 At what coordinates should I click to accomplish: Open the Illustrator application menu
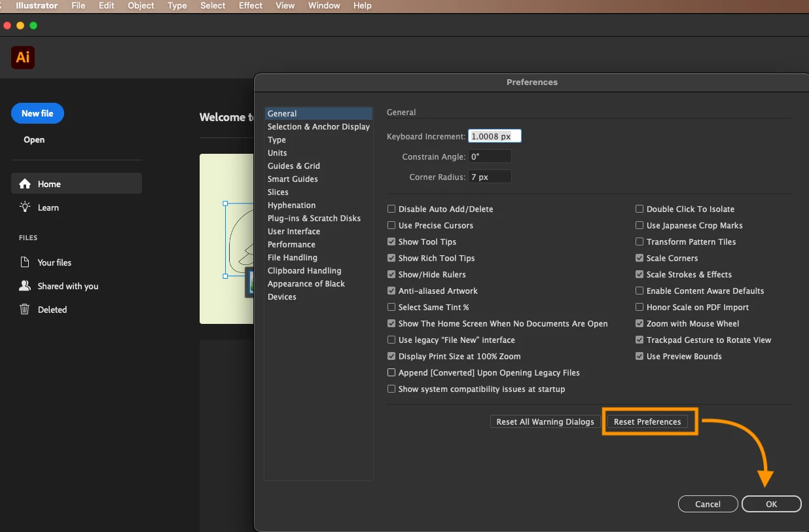coord(37,5)
